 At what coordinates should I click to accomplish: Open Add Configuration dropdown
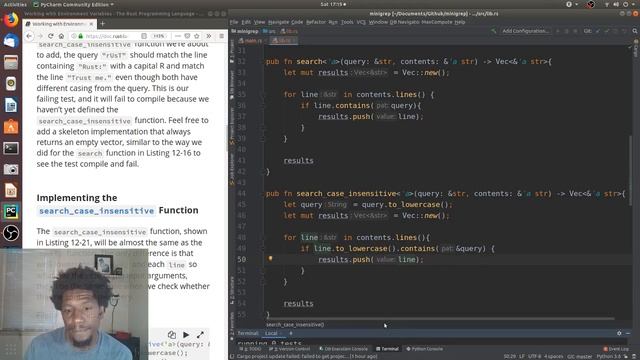click(x=525, y=31)
